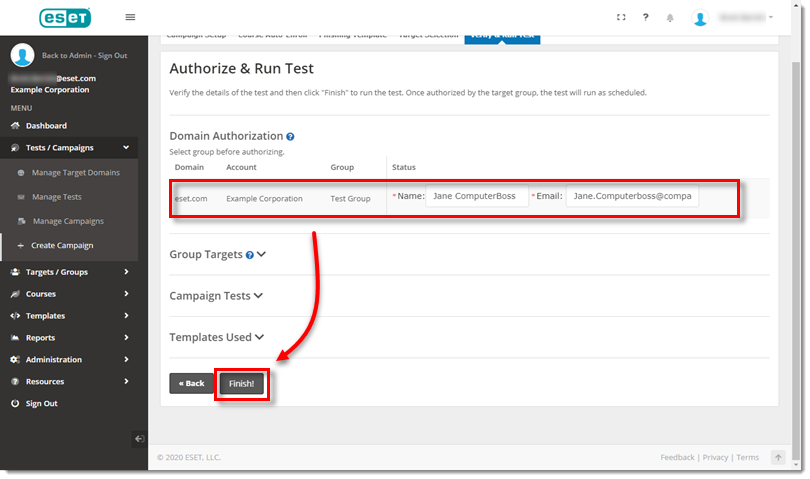Toggle the hamburger menu icon

pos(130,17)
